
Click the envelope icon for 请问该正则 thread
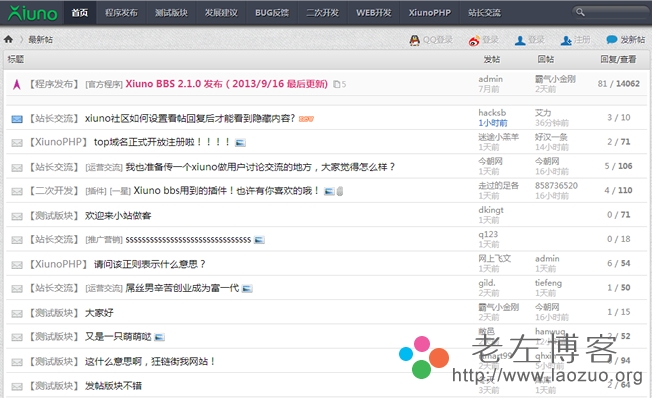[17, 265]
